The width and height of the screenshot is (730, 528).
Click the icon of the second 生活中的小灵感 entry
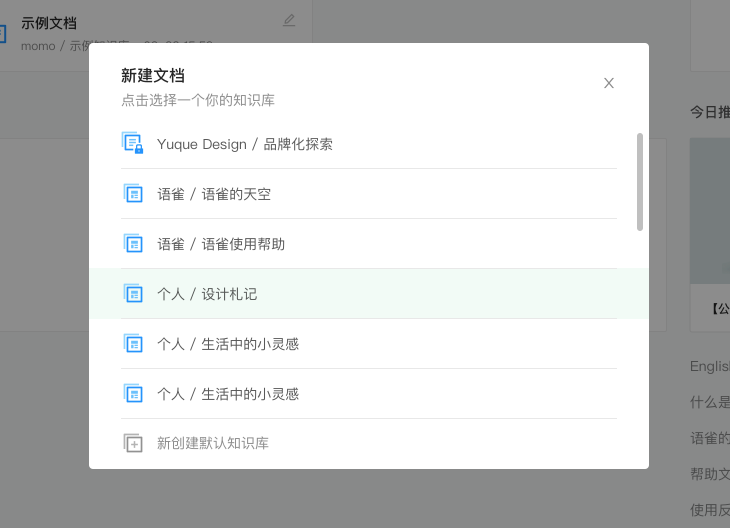coord(133,393)
